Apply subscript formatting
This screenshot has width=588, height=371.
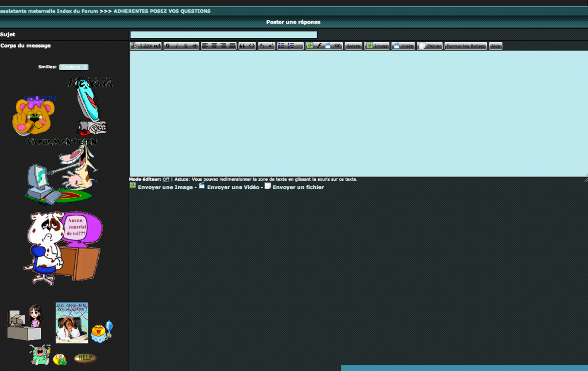pos(262,46)
